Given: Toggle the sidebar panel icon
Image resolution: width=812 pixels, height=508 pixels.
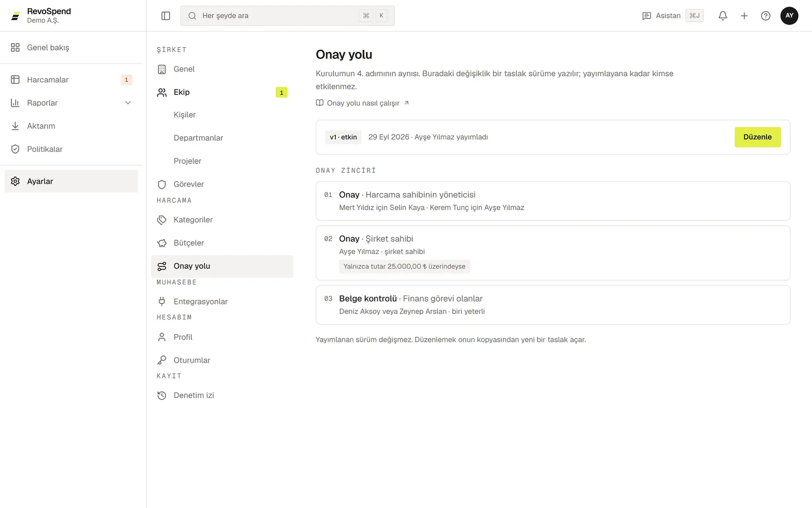Looking at the screenshot, I should [165, 16].
